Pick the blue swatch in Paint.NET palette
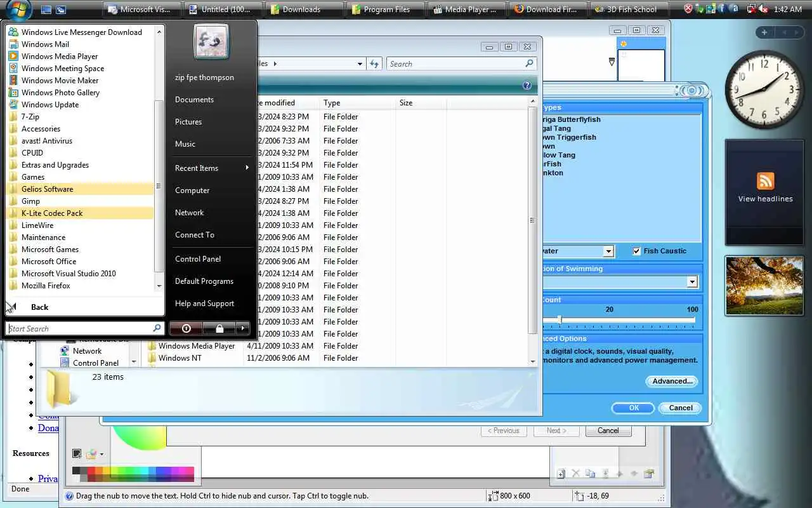Screen dimensions: 812x508 [159, 471]
